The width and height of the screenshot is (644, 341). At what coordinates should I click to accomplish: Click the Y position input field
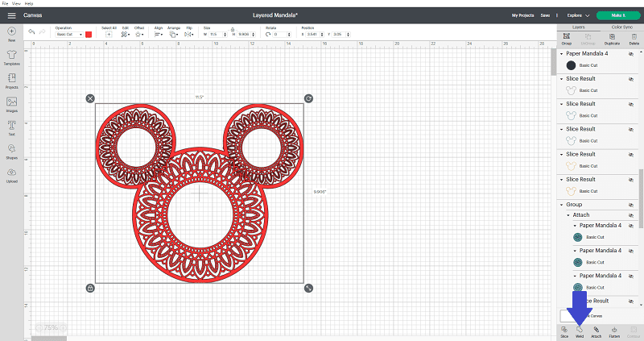point(339,35)
